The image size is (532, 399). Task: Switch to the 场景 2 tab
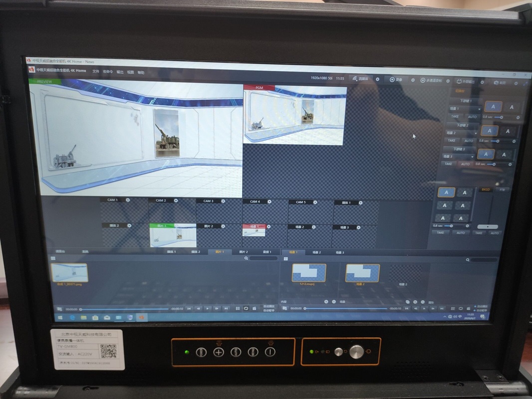316,252
